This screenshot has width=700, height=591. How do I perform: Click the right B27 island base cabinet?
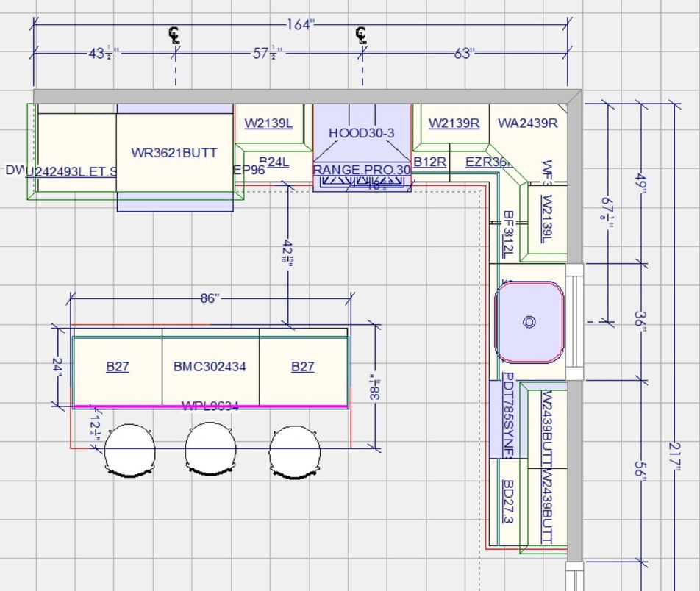click(x=302, y=366)
